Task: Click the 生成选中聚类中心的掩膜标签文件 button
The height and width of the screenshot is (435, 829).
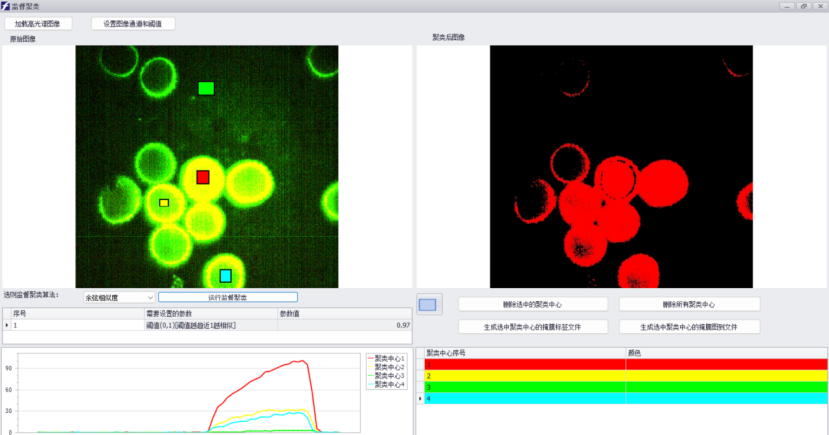Action: click(533, 327)
